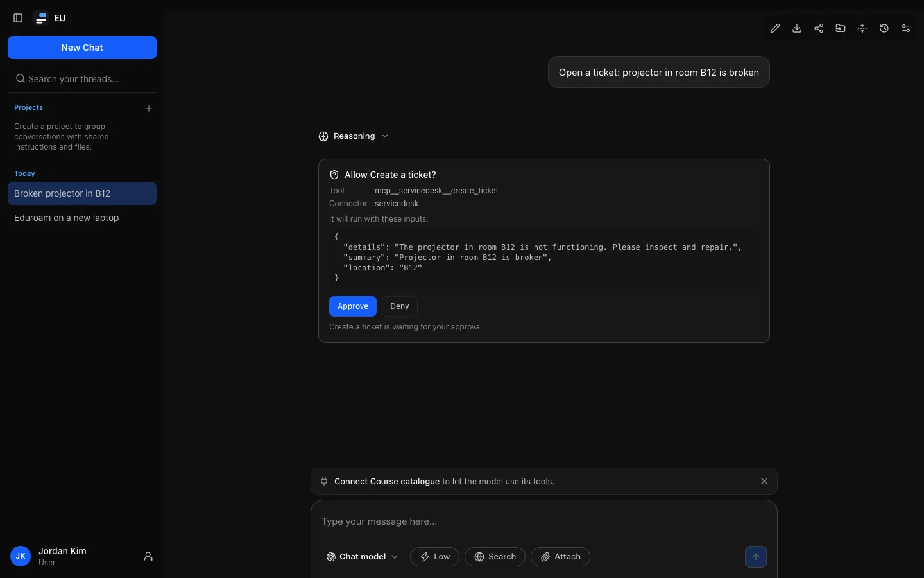Click the JSON inputs code block
This screenshot has height=578, width=924.
click(544, 257)
